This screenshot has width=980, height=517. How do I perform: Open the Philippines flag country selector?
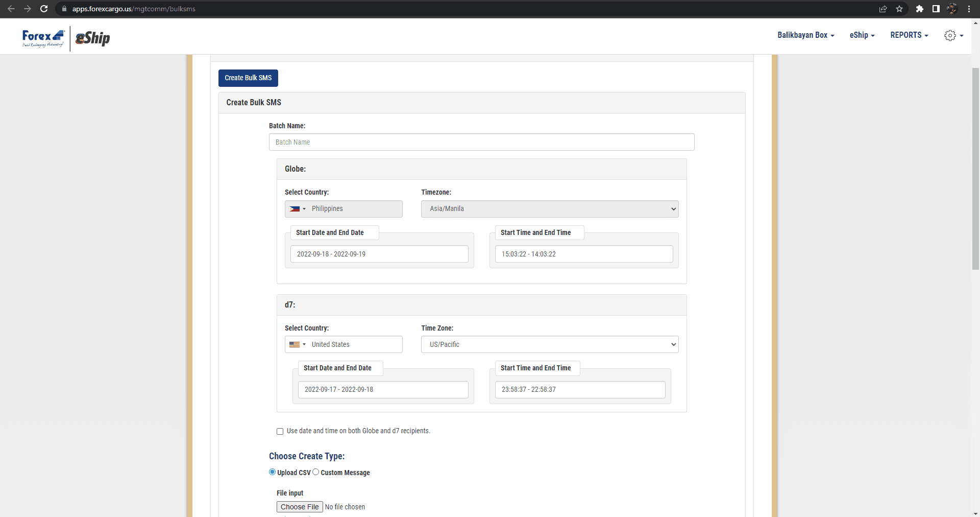click(298, 209)
